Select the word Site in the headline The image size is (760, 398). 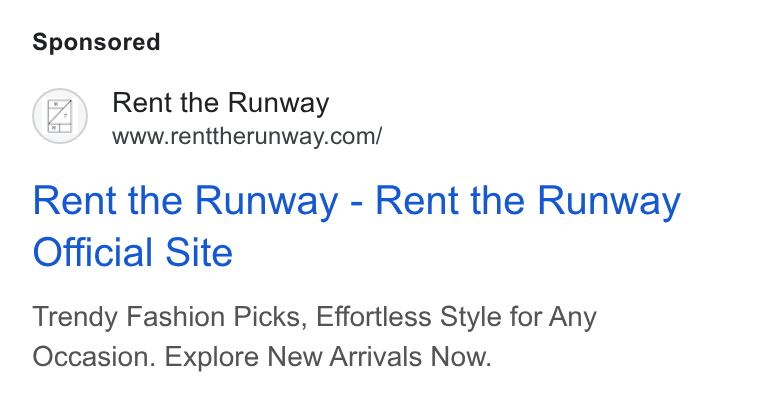[x=199, y=252]
